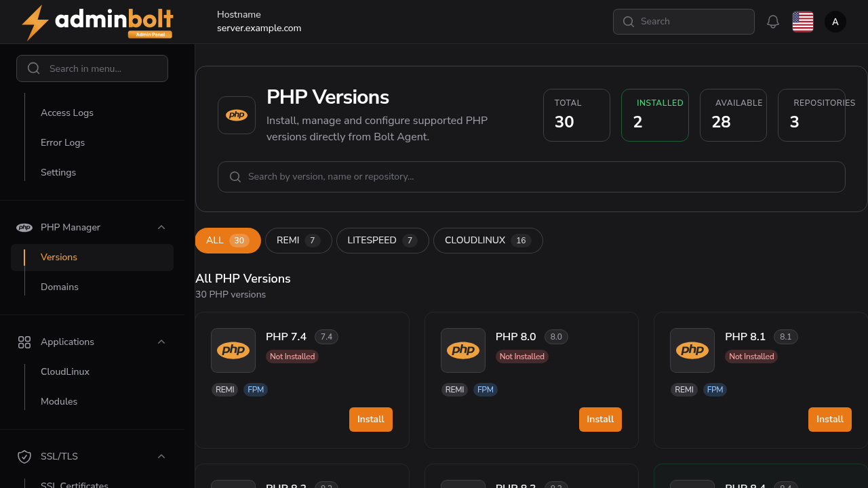Collapse the SSL/TLS section

pos(161,457)
